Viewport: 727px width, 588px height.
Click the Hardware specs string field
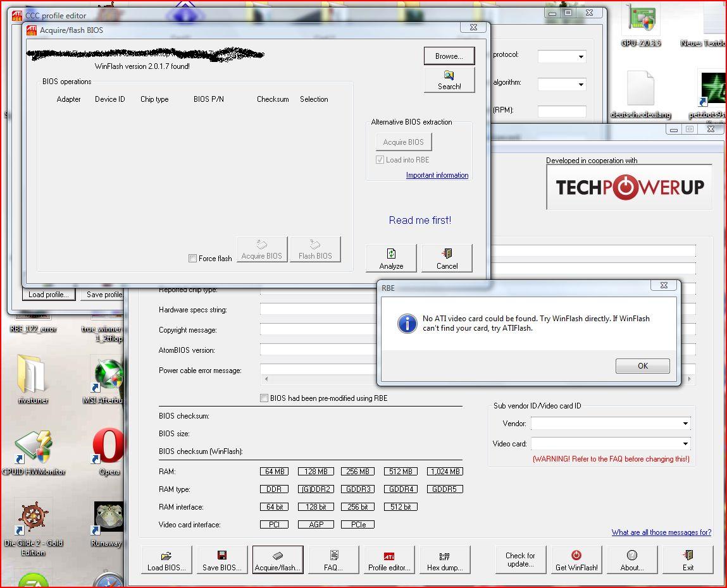coord(319,309)
